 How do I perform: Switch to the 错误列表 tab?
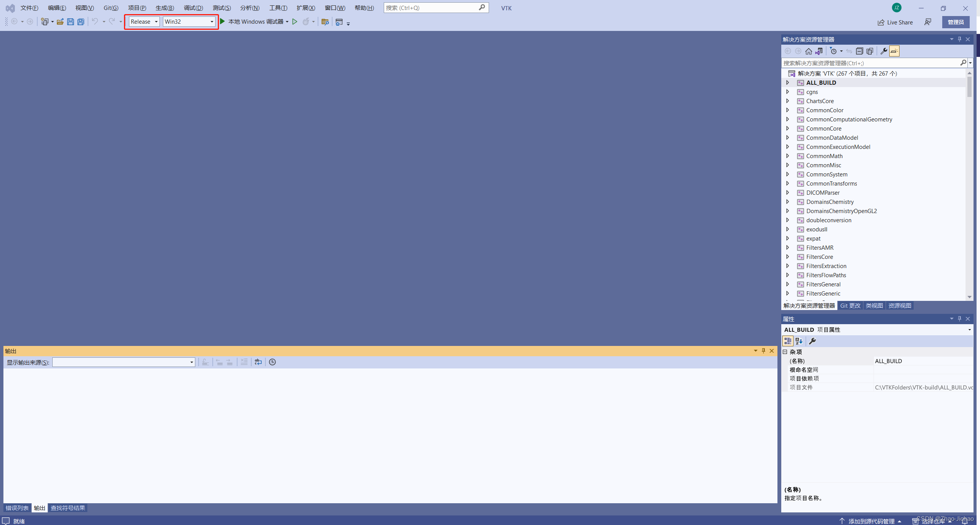click(17, 508)
